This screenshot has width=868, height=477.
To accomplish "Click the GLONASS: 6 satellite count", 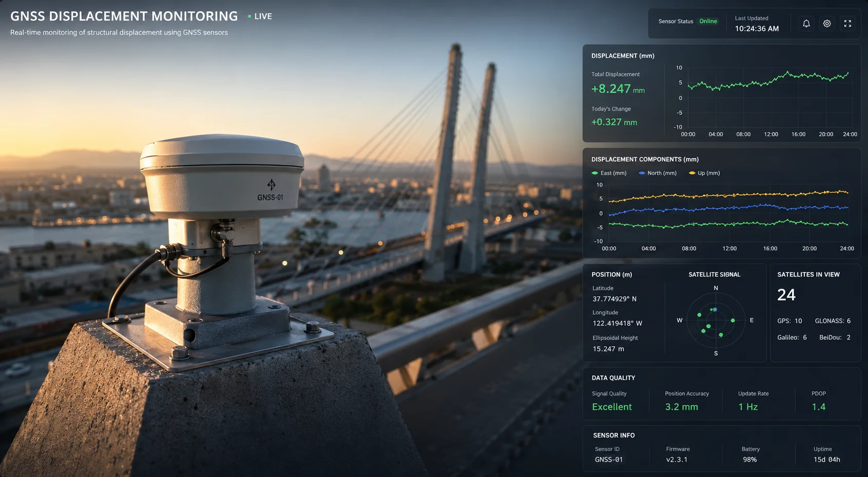I will click(x=833, y=321).
